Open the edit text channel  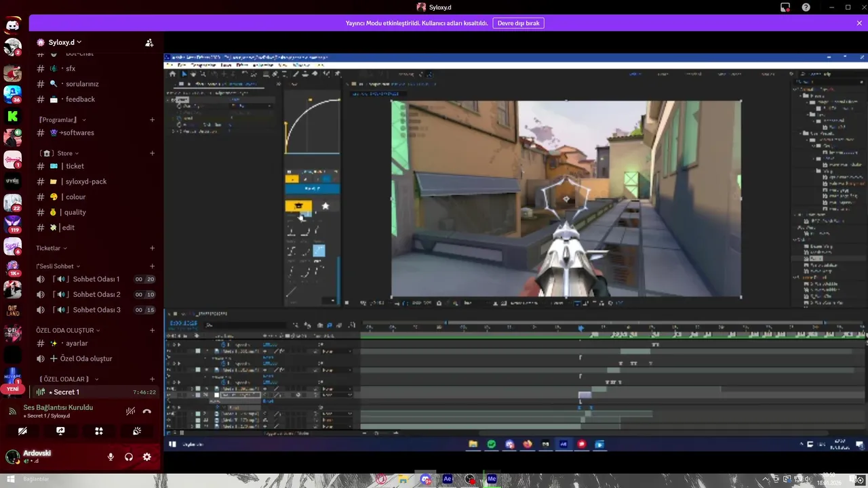96,228
